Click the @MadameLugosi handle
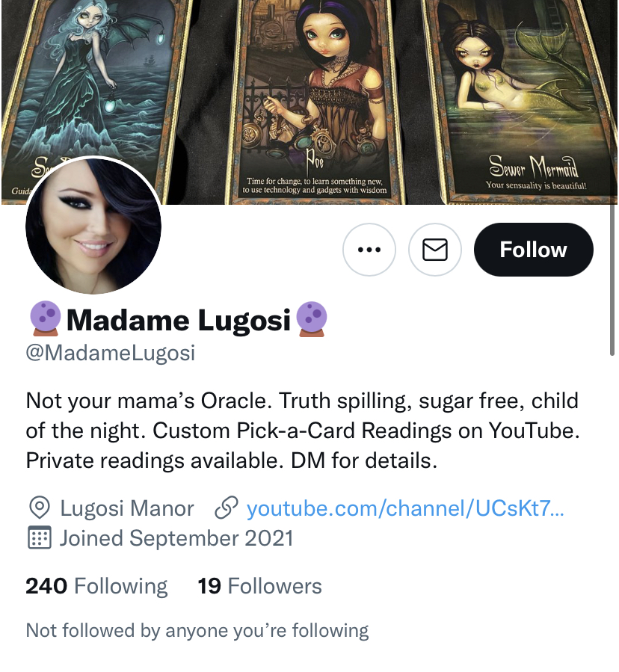This screenshot has width=619, height=672. click(x=110, y=353)
